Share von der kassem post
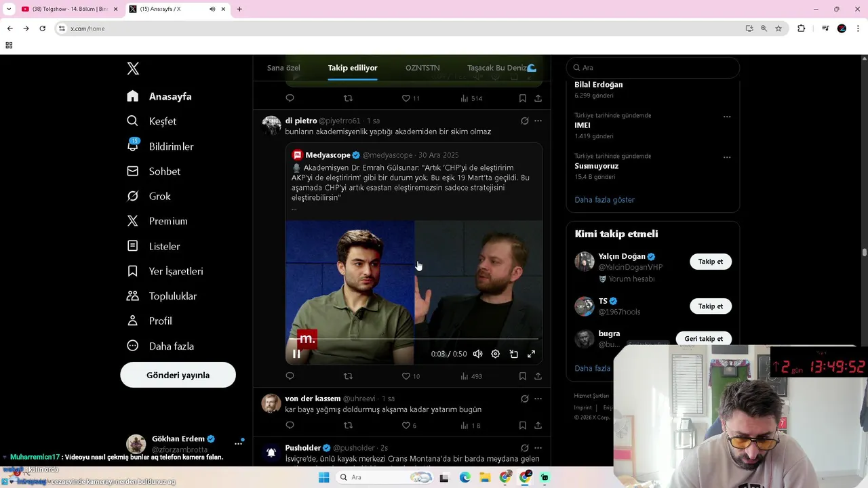The width and height of the screenshot is (868, 488). point(538,426)
